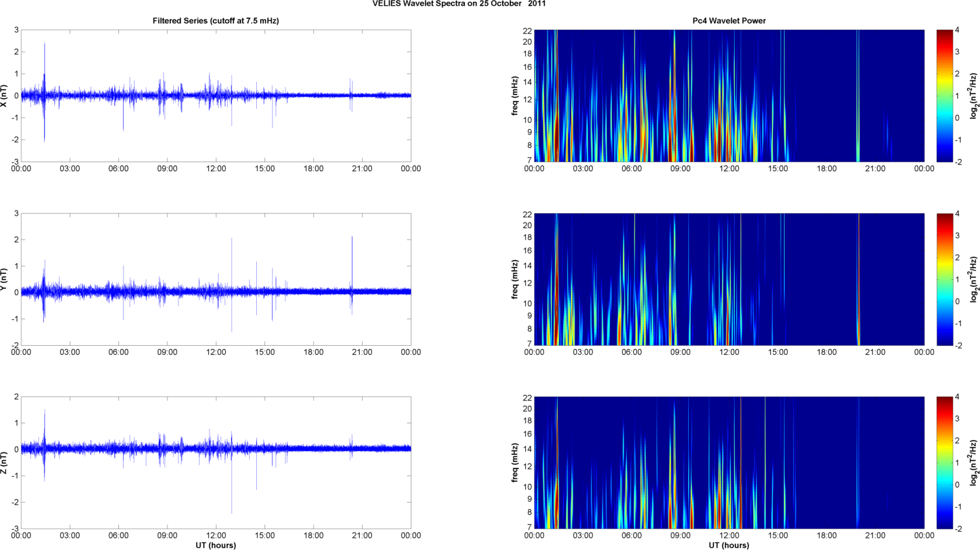The width and height of the screenshot is (980, 550).
Task: Select the Z (nT) axis label
Action: (x=5, y=463)
